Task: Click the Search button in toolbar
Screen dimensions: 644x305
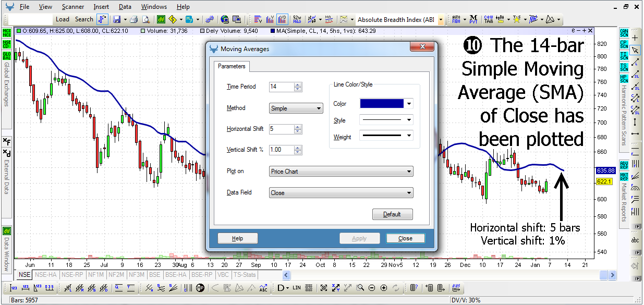Action: click(84, 19)
